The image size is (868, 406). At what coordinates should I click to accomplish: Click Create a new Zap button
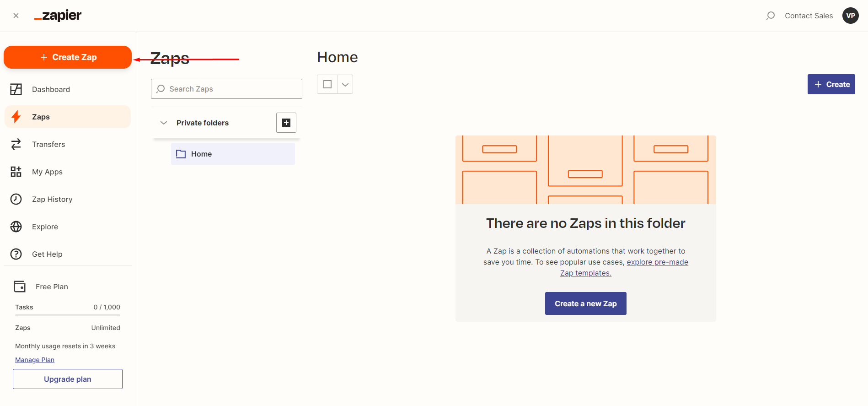(x=586, y=303)
